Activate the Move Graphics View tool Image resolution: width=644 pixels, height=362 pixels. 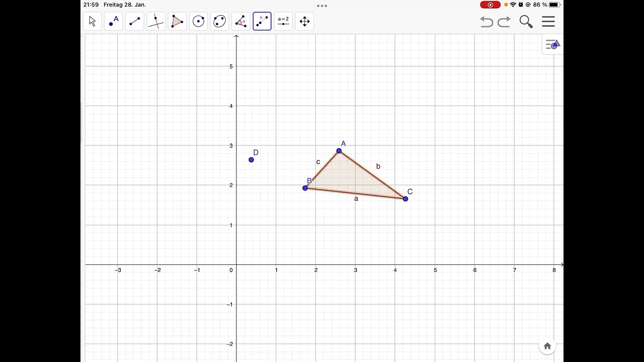[x=304, y=21]
